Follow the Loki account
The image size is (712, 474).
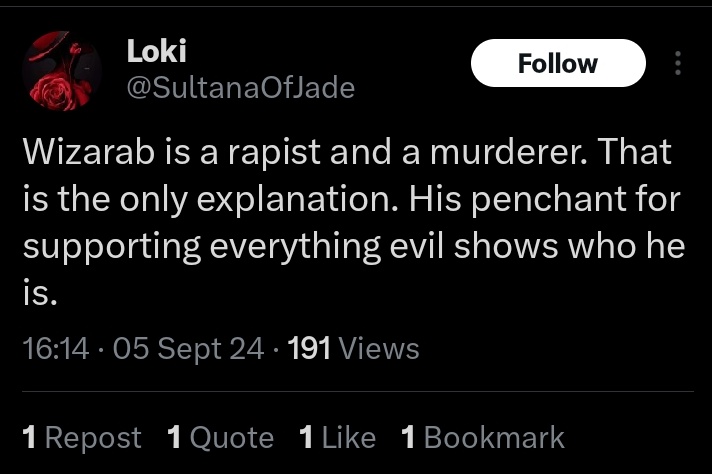pos(558,64)
